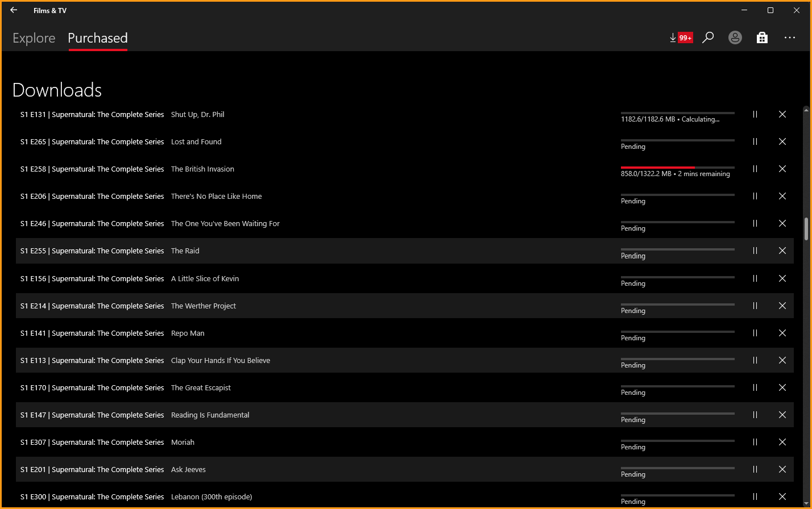Cancel The Werther Project download

[x=782, y=306]
